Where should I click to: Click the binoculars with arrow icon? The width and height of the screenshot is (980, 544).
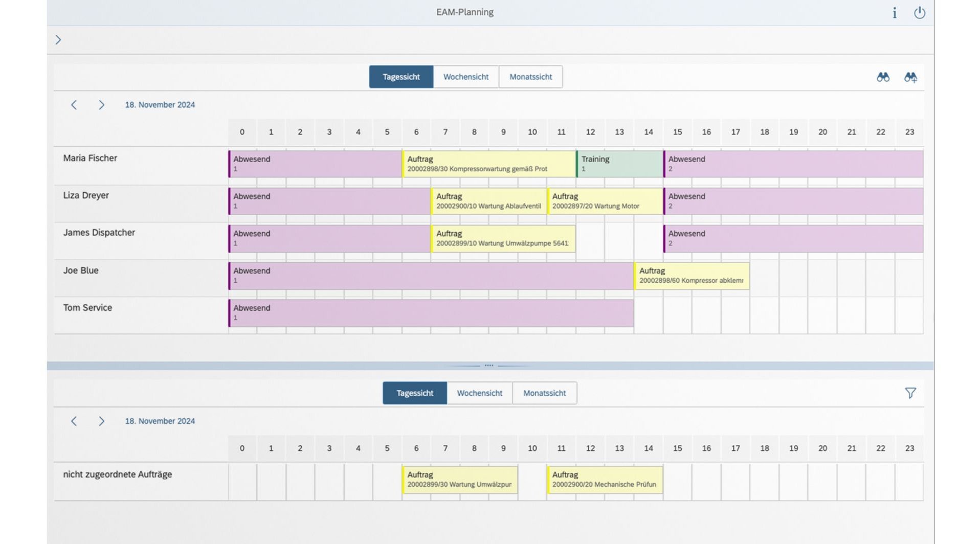coord(910,77)
